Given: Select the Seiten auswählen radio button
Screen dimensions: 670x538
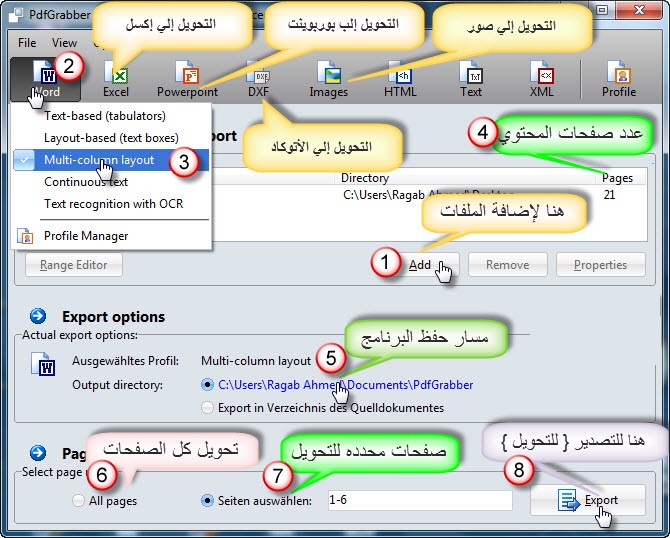Looking at the screenshot, I should pos(207,500).
